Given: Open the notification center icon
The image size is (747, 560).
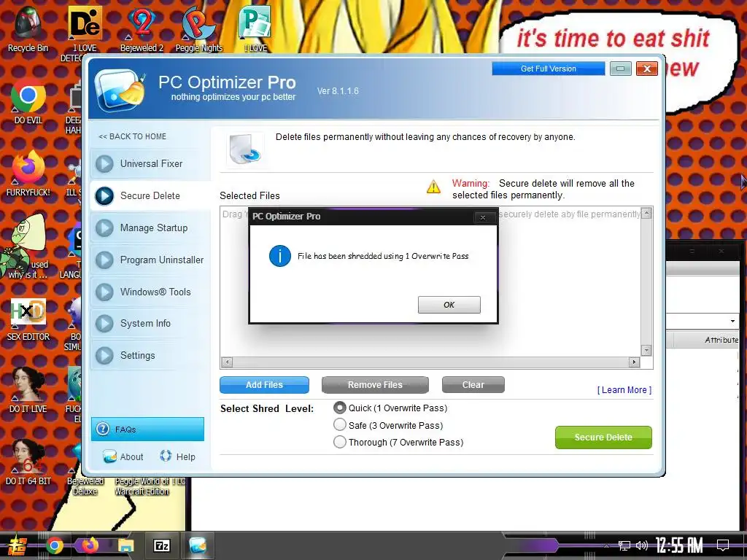Looking at the screenshot, I should [x=723, y=545].
